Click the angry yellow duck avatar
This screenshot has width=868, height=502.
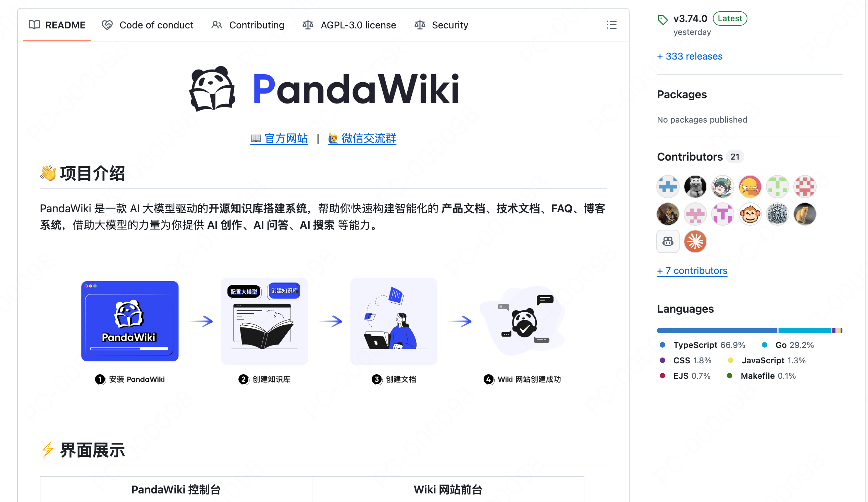point(750,187)
